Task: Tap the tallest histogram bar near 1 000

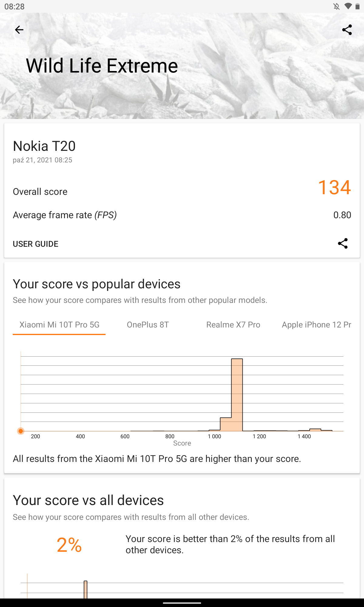Action: point(237,395)
